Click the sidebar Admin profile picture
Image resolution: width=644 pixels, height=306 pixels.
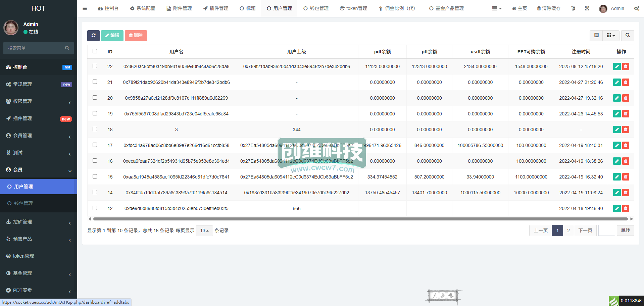coord(11,28)
